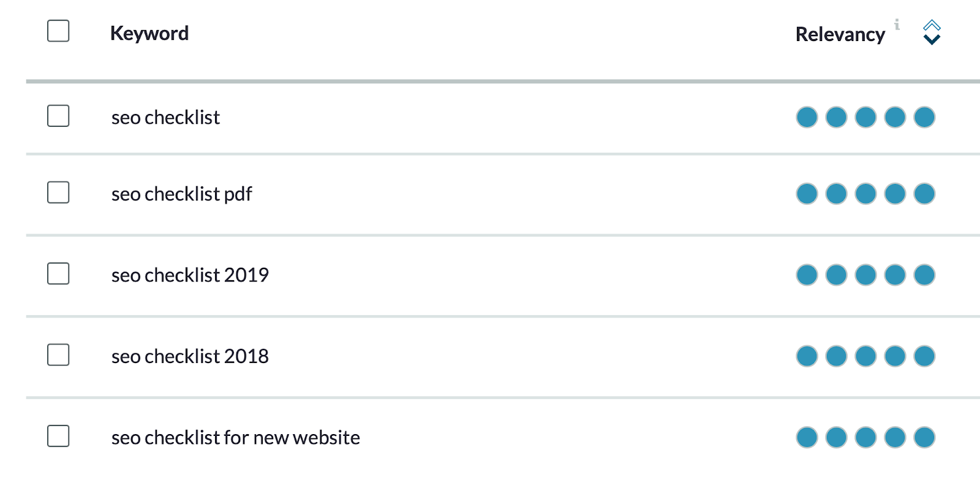Click the Relevancy column header label
Image resolution: width=980 pixels, height=477 pixels.
pos(840,34)
